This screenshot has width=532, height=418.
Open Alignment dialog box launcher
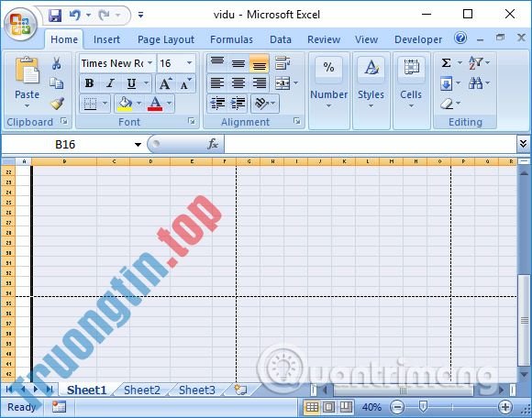pos(297,121)
